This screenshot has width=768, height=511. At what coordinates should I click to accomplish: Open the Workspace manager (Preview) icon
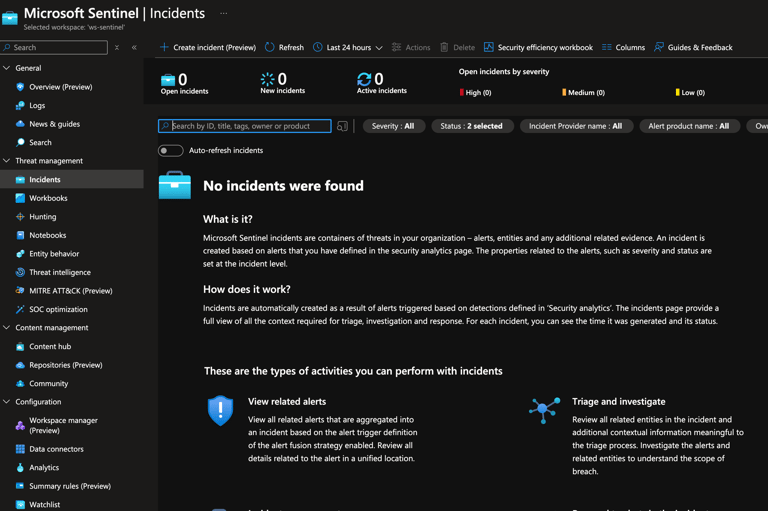[x=20, y=425]
